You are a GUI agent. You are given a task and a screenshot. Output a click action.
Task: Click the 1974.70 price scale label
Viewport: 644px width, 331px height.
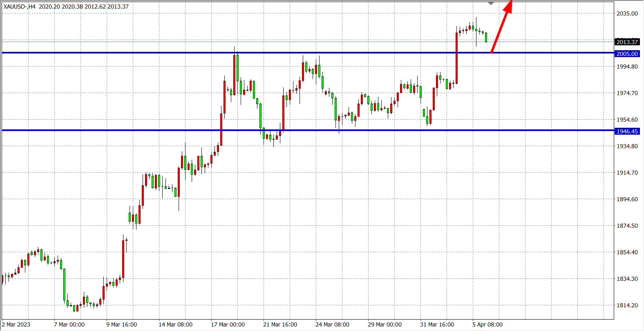coord(627,93)
